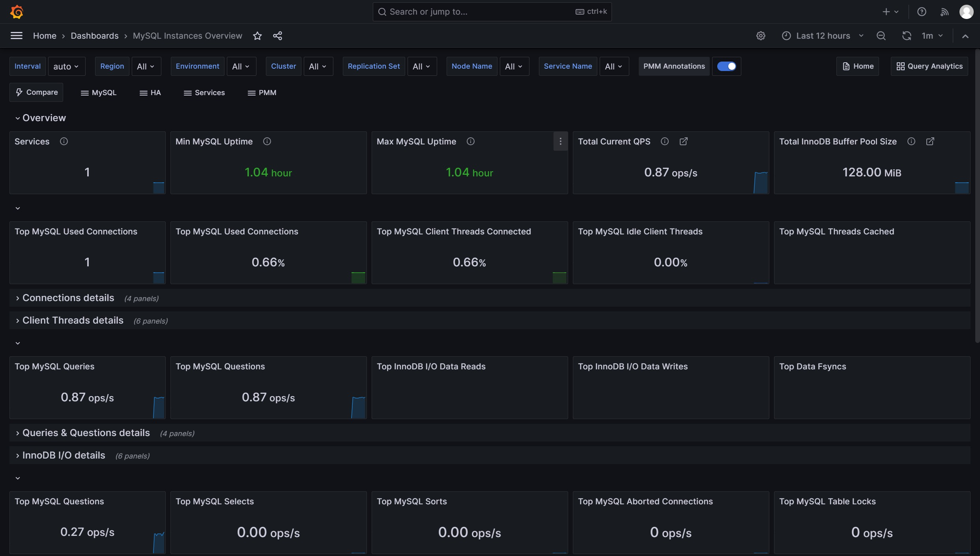Open the Last 12 hours time picker
980x556 pixels.
(823, 36)
